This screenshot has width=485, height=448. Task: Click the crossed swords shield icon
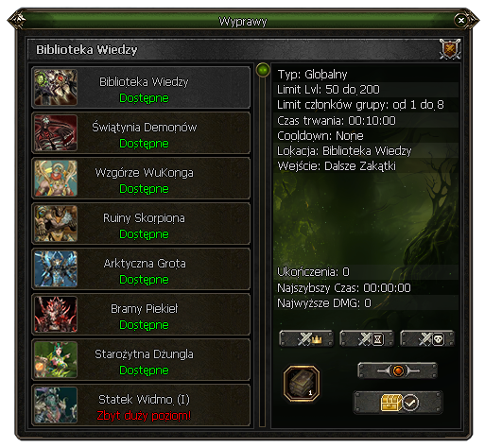click(x=450, y=49)
